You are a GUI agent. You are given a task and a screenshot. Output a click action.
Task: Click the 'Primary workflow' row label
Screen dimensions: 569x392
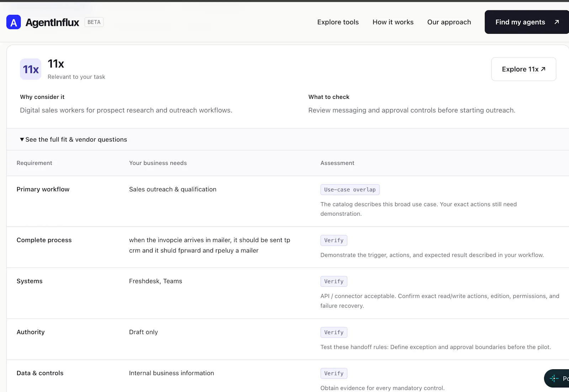(x=43, y=189)
